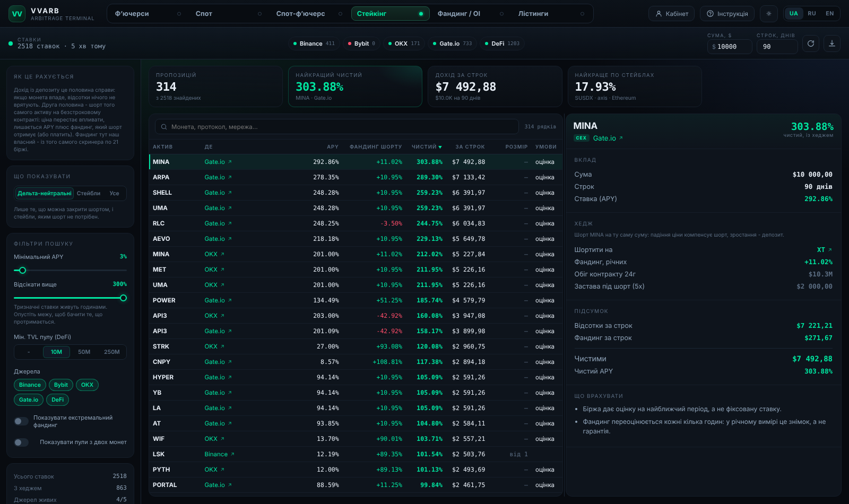Open the Кабінет account button

pyautogui.click(x=672, y=14)
